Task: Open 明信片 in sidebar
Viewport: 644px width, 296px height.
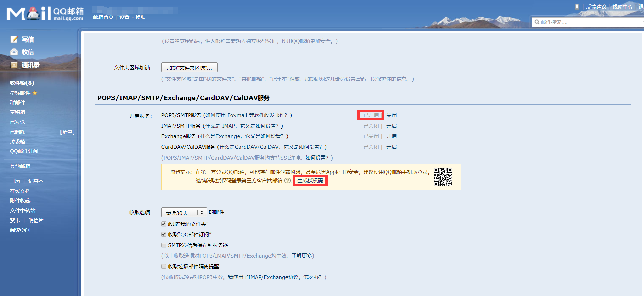Action: tap(36, 220)
